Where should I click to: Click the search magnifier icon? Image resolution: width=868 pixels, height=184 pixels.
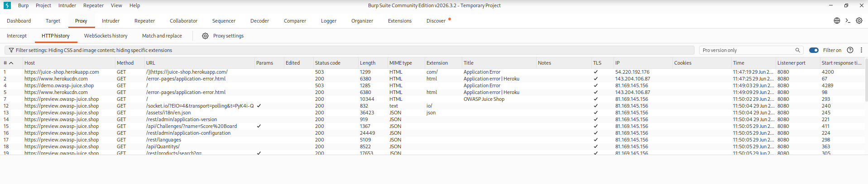pos(798,50)
